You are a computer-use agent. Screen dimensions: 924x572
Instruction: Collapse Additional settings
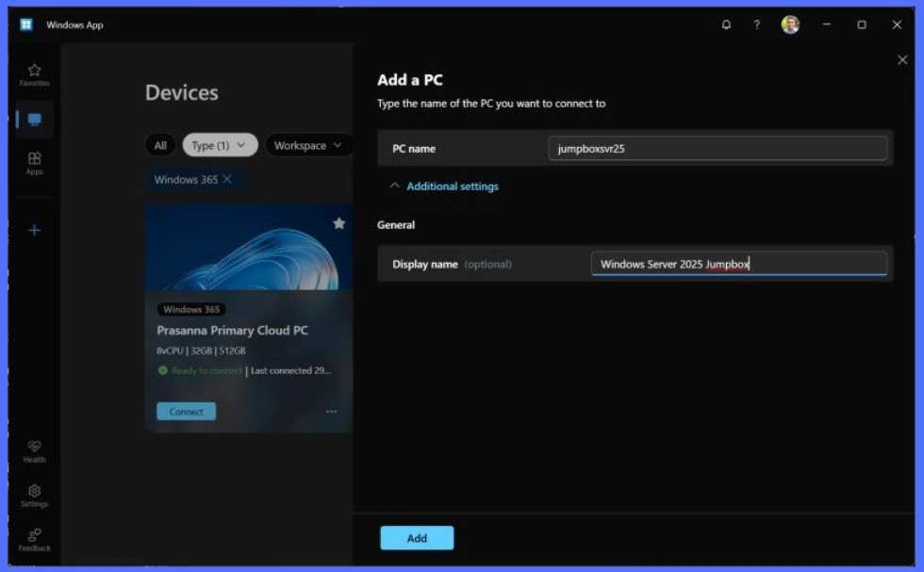[x=444, y=187]
